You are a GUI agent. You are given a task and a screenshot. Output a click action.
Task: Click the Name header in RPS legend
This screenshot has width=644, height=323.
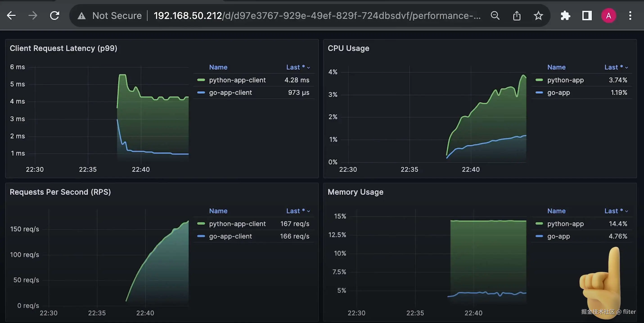[x=218, y=211]
